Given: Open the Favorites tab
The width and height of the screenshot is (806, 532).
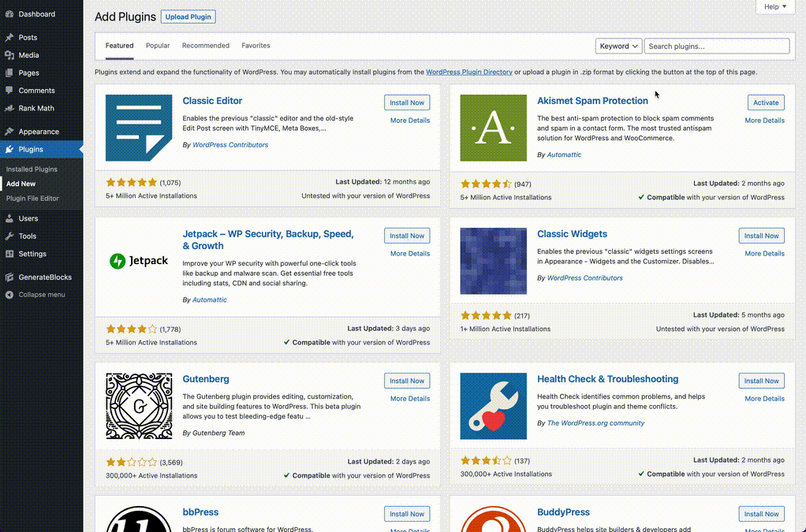Looking at the screenshot, I should point(256,46).
